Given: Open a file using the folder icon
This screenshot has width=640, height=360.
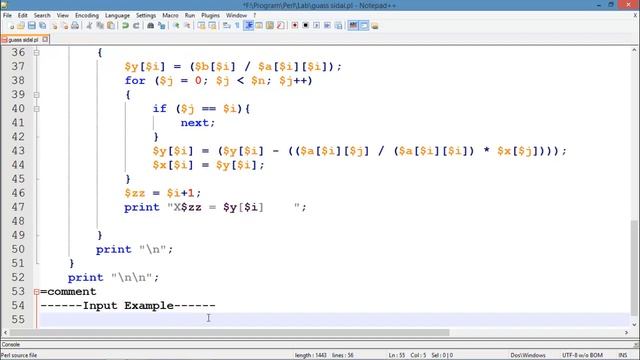Looking at the screenshot, I should 21,26.
